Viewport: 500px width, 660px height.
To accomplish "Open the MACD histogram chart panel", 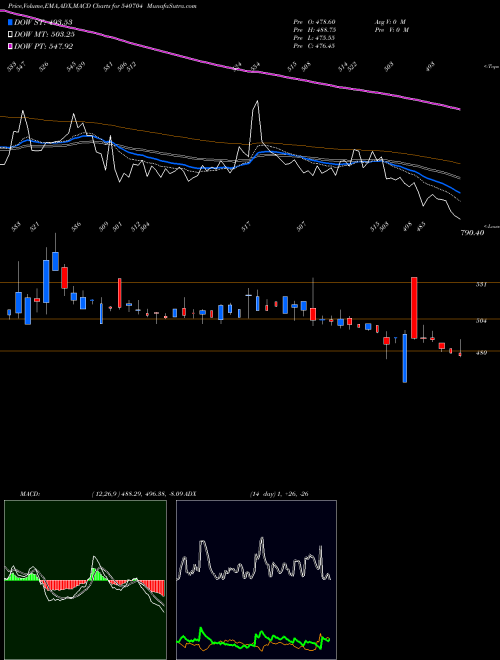I will pyautogui.click(x=85, y=580).
